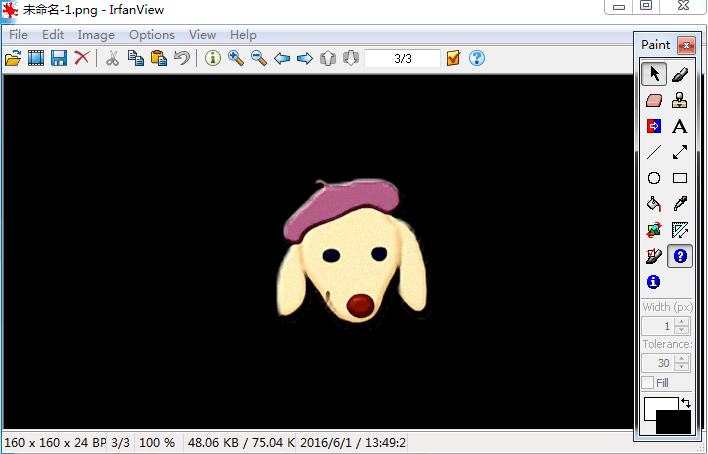This screenshot has height=454, width=708.
Task: Go to the next page with the down arrow
Action: [351, 58]
